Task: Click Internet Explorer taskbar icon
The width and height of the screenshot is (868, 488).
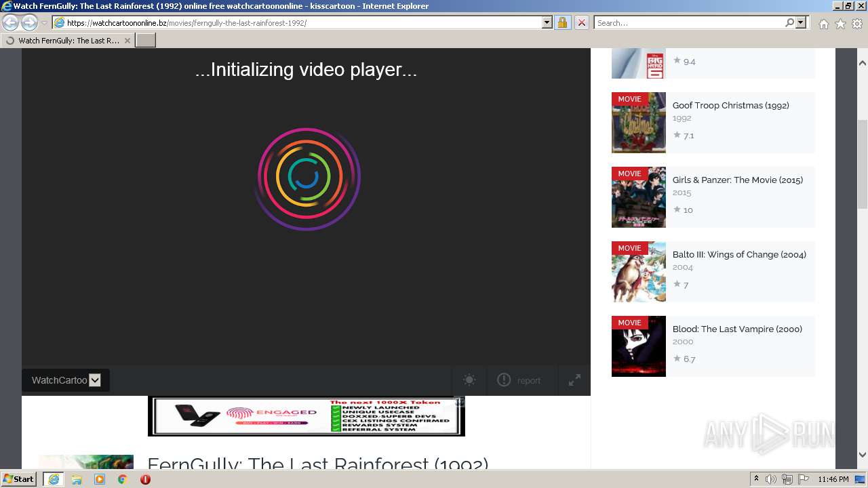Action: click(x=53, y=479)
